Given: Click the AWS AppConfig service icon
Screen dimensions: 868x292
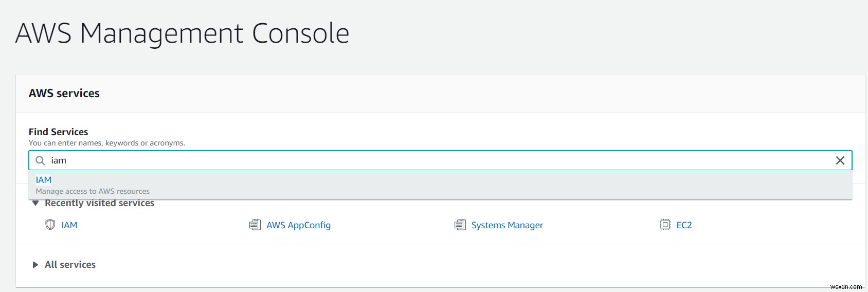Looking at the screenshot, I should (255, 225).
